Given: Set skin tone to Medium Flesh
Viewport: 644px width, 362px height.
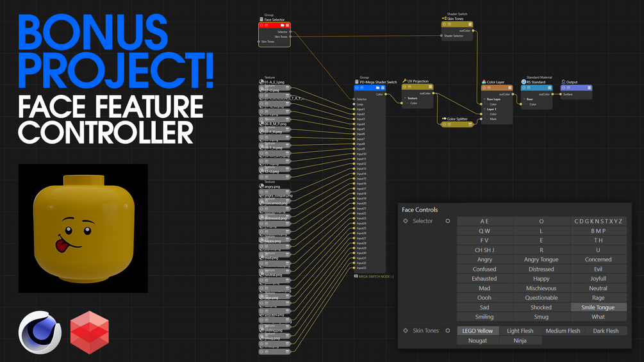Looking at the screenshot, I should click(563, 331).
